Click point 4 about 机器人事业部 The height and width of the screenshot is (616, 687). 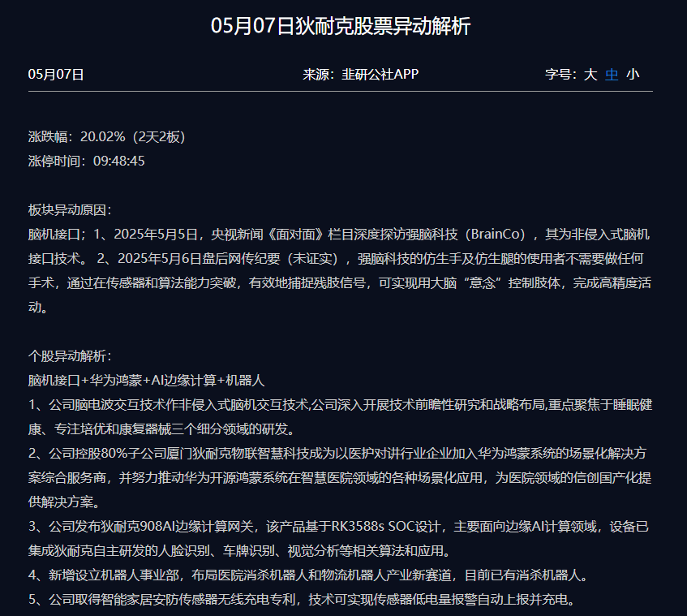click(308, 575)
